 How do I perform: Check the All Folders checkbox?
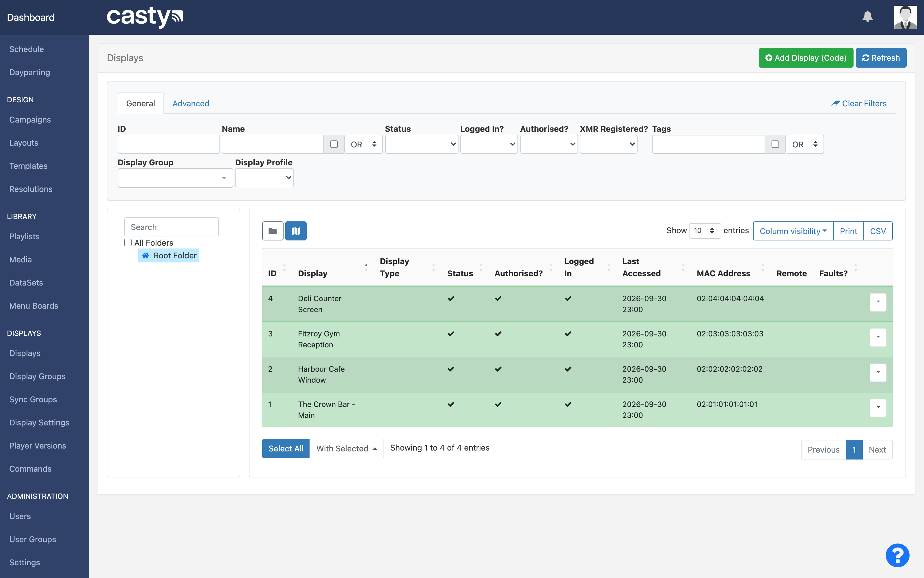128,242
